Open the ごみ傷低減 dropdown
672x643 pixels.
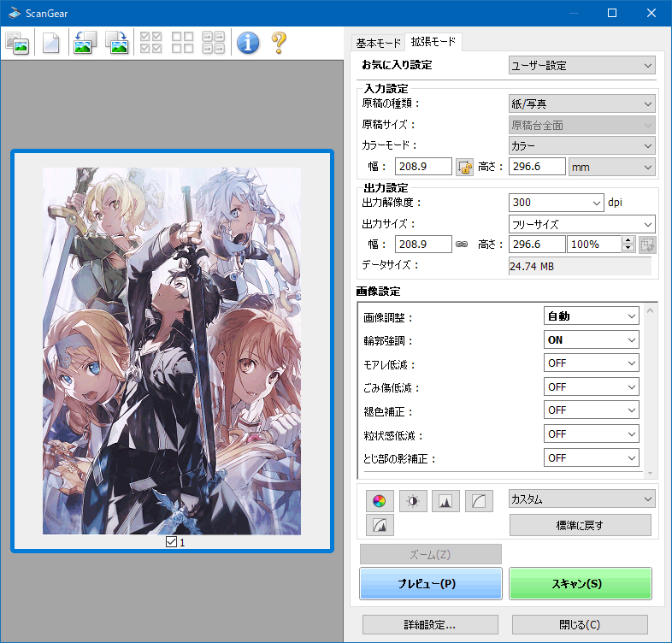591,387
